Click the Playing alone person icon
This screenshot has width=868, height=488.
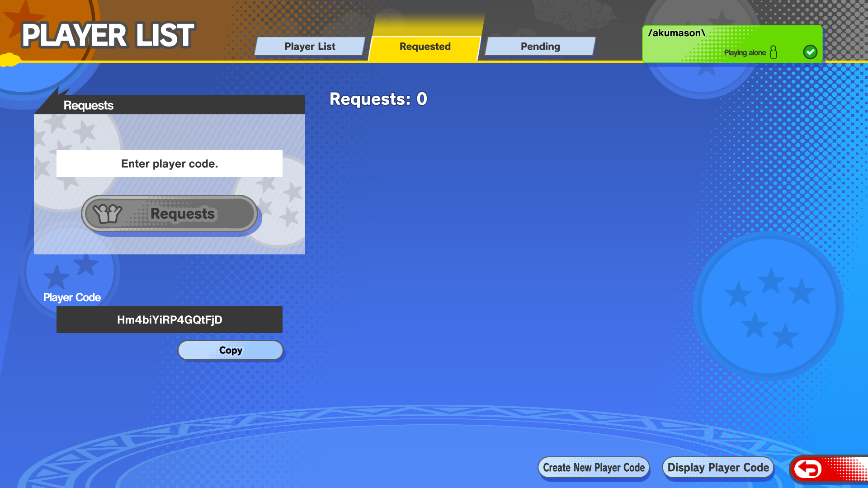point(773,52)
